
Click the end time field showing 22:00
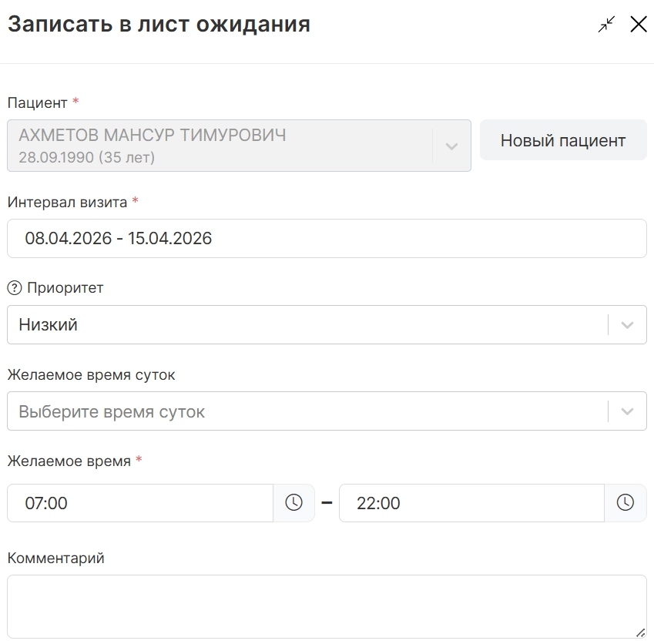coord(471,503)
